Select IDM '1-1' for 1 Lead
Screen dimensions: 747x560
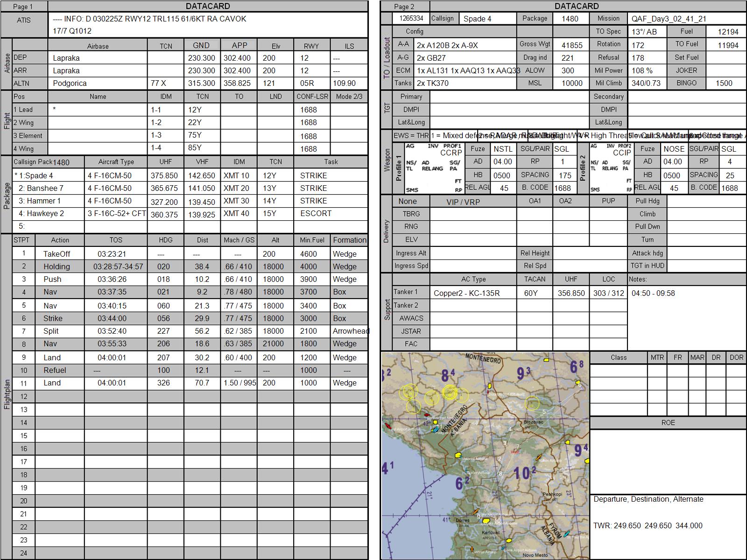pyautogui.click(x=166, y=110)
